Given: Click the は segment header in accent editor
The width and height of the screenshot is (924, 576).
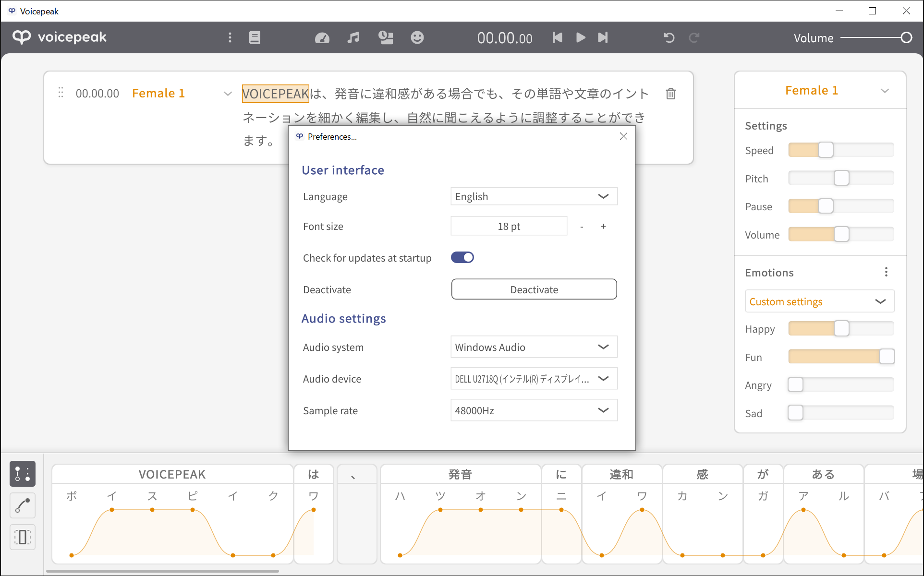Looking at the screenshot, I should (313, 474).
